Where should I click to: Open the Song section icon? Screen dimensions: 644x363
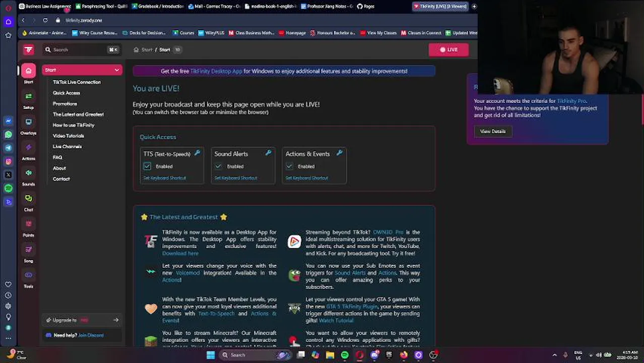pyautogui.click(x=28, y=250)
